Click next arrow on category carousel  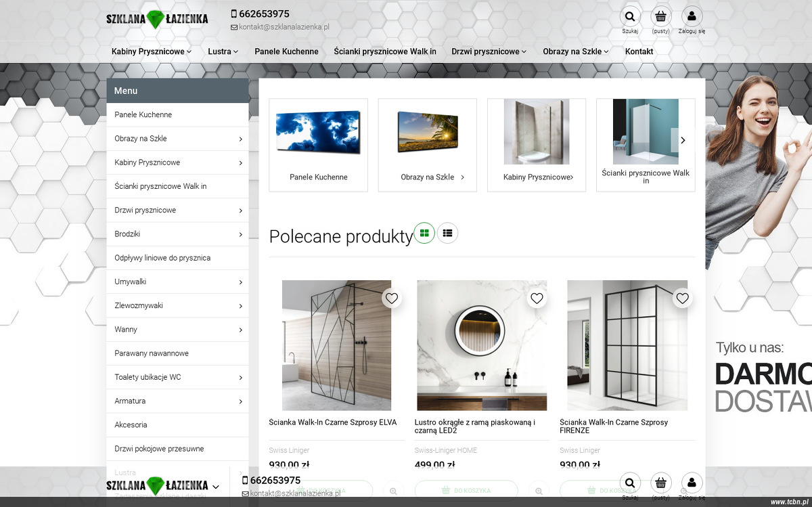682,140
